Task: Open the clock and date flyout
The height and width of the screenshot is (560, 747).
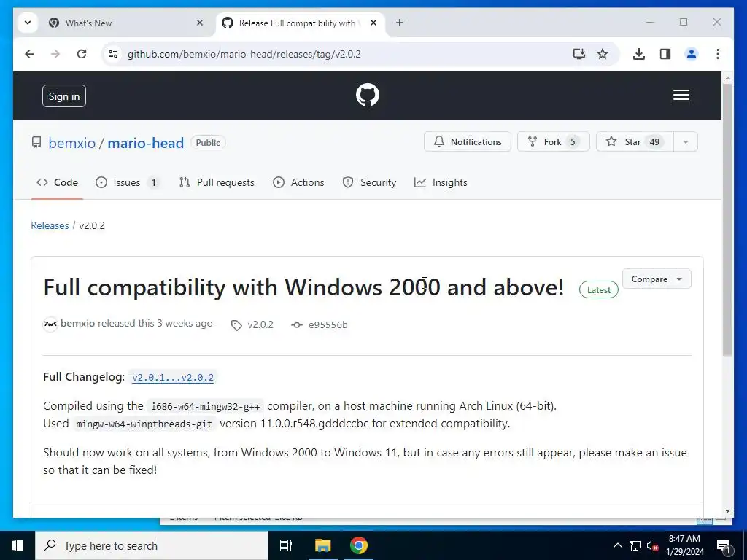Action: (684, 545)
